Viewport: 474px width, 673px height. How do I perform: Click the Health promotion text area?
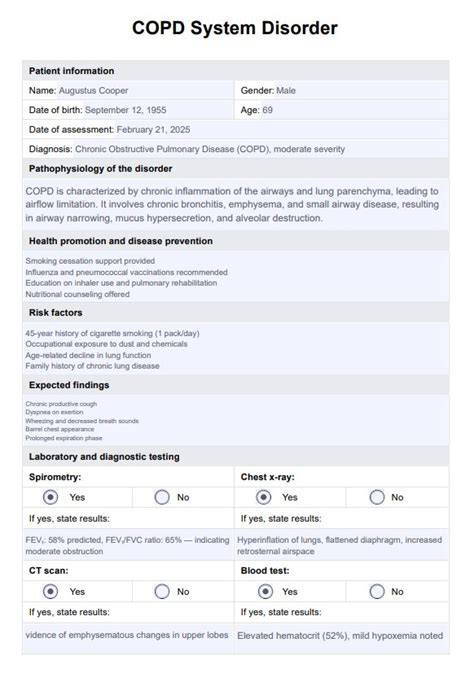236,277
